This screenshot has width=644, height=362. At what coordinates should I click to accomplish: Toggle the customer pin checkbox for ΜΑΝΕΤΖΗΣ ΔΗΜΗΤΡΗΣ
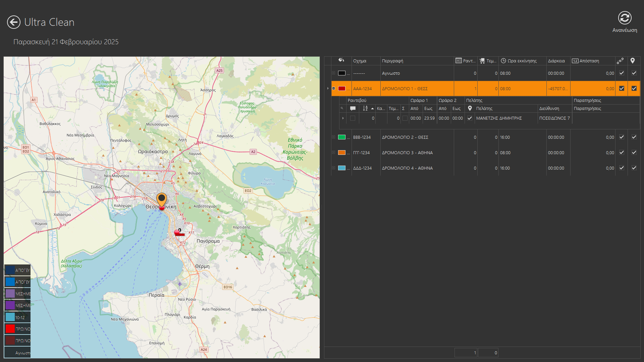[470, 118]
